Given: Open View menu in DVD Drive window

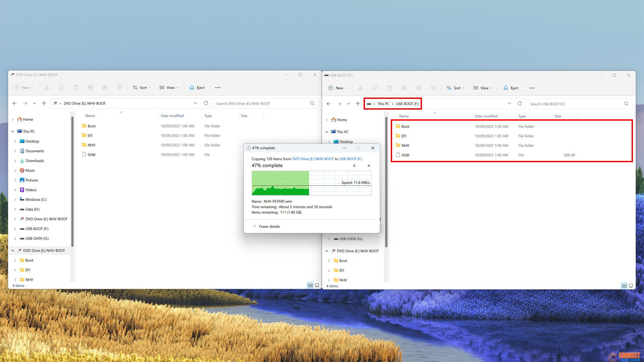Looking at the screenshot, I should [x=169, y=87].
